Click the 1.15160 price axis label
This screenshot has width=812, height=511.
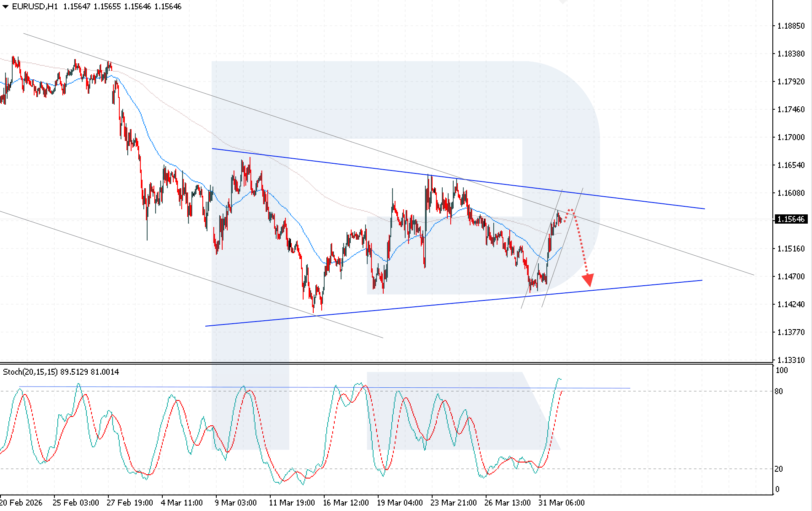click(x=791, y=249)
